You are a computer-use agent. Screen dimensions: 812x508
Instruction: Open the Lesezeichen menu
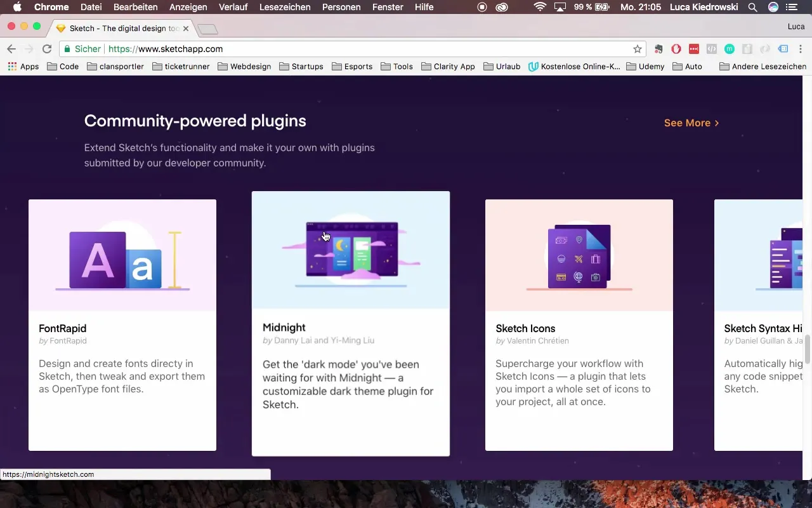coord(285,7)
